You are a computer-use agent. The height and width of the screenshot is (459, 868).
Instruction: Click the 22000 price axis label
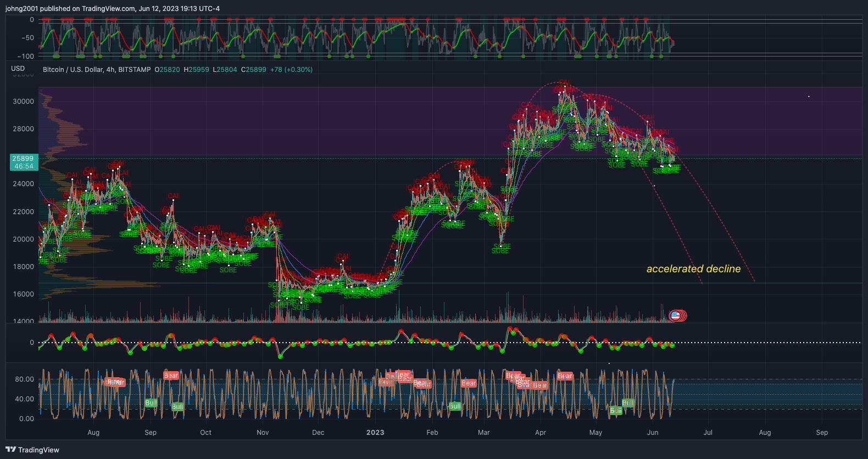tap(24, 212)
